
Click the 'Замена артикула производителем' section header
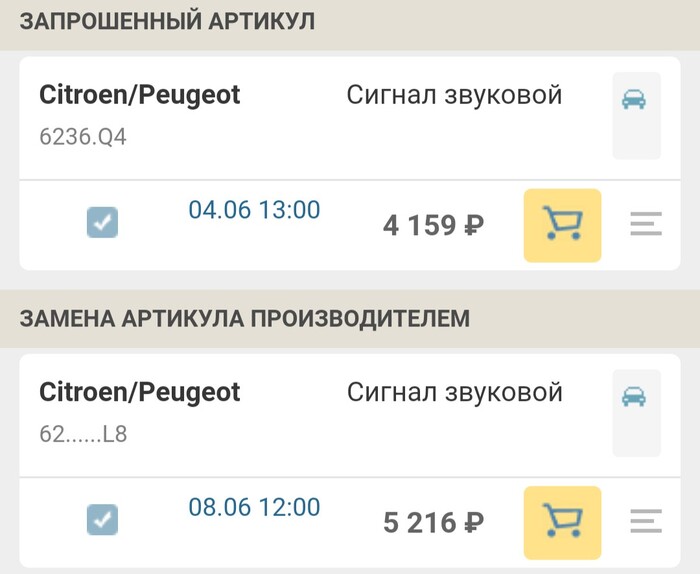[x=244, y=319]
